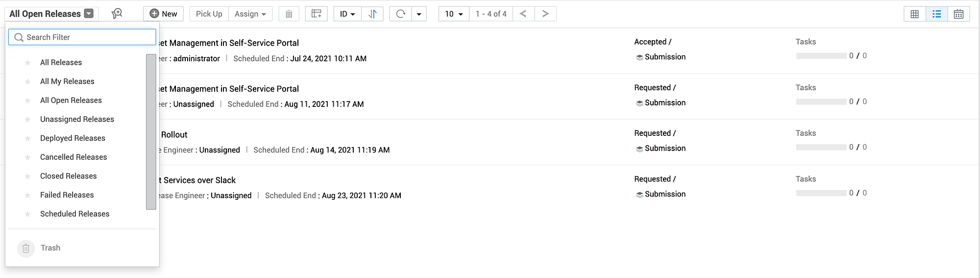The width and height of the screenshot is (980, 278).
Task: Expand the Assign dropdown
Action: tap(250, 14)
